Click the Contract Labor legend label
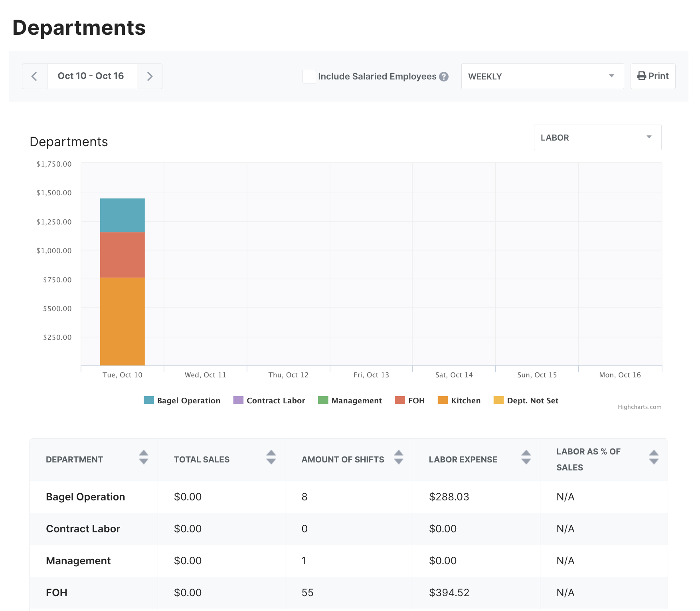Viewport: 700px width, 611px height. click(x=276, y=401)
